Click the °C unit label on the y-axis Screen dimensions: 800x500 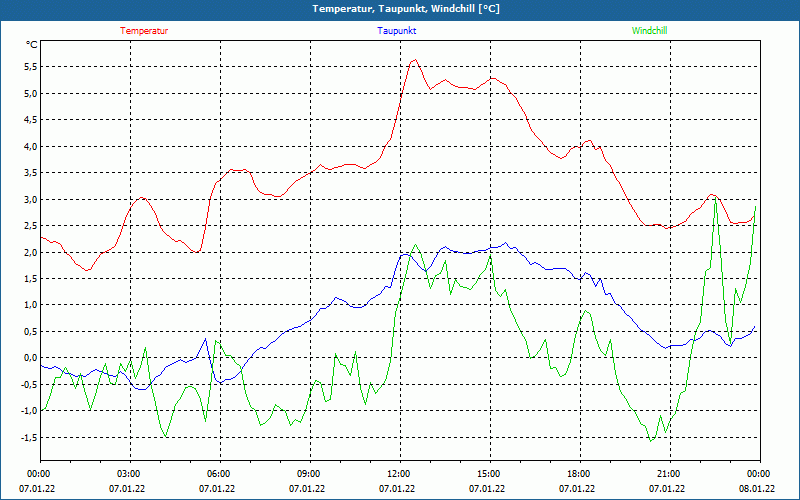pyautogui.click(x=32, y=45)
